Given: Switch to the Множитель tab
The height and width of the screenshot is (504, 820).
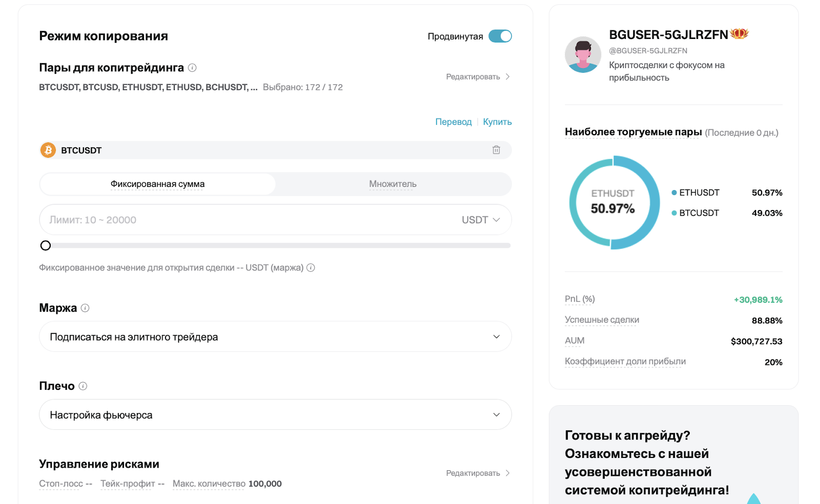Looking at the screenshot, I should (x=393, y=184).
